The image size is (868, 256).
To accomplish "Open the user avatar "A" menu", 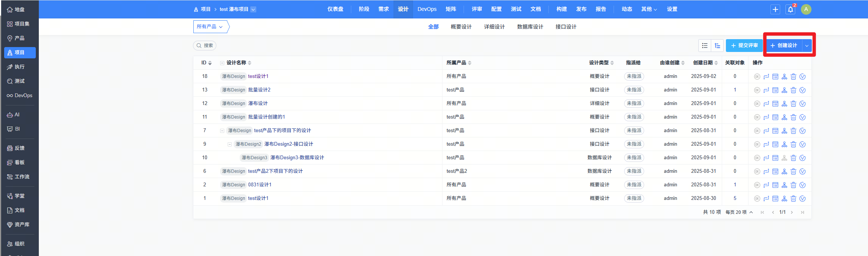I will [806, 9].
